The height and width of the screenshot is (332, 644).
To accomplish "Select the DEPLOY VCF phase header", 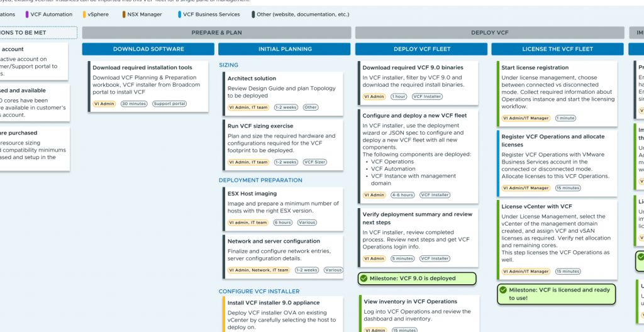I will coord(489,33).
